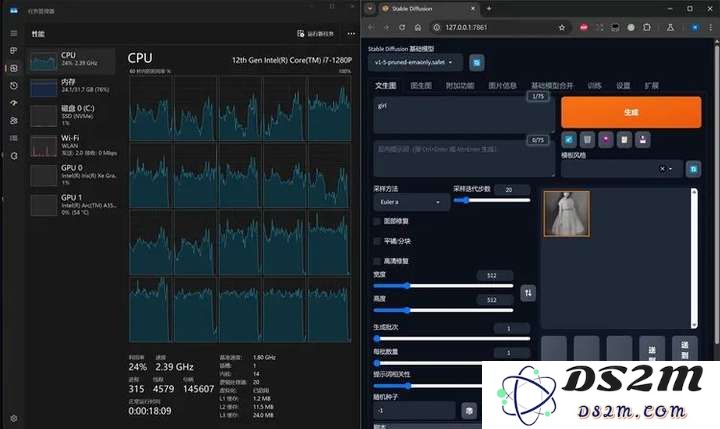Open Task Manager hamburger navigation menu
720x429 pixels.
tap(14, 33)
